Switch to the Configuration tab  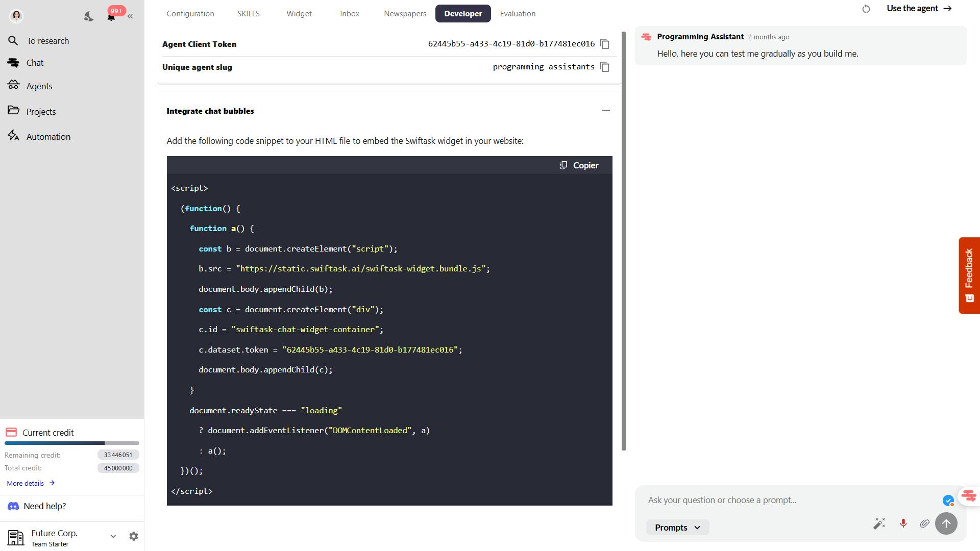coord(190,14)
